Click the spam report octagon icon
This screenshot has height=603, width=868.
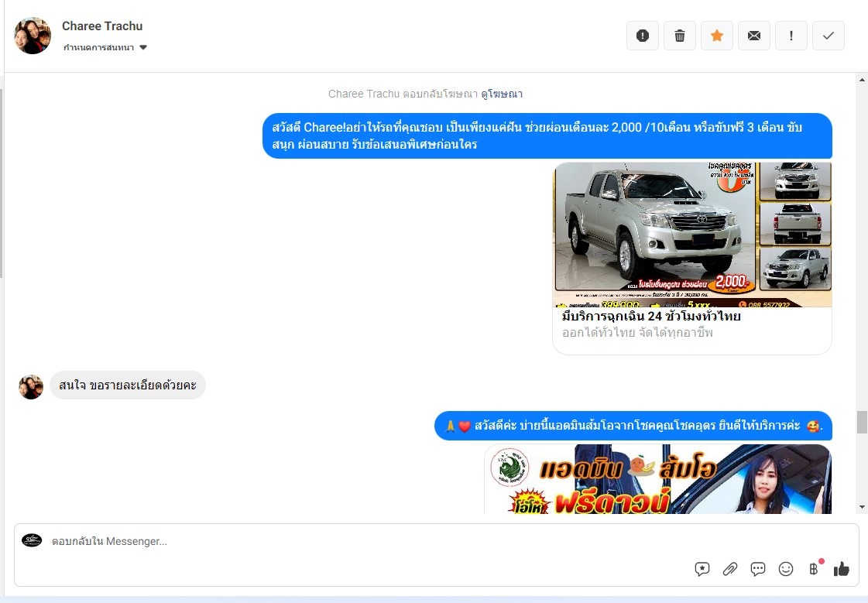point(642,36)
